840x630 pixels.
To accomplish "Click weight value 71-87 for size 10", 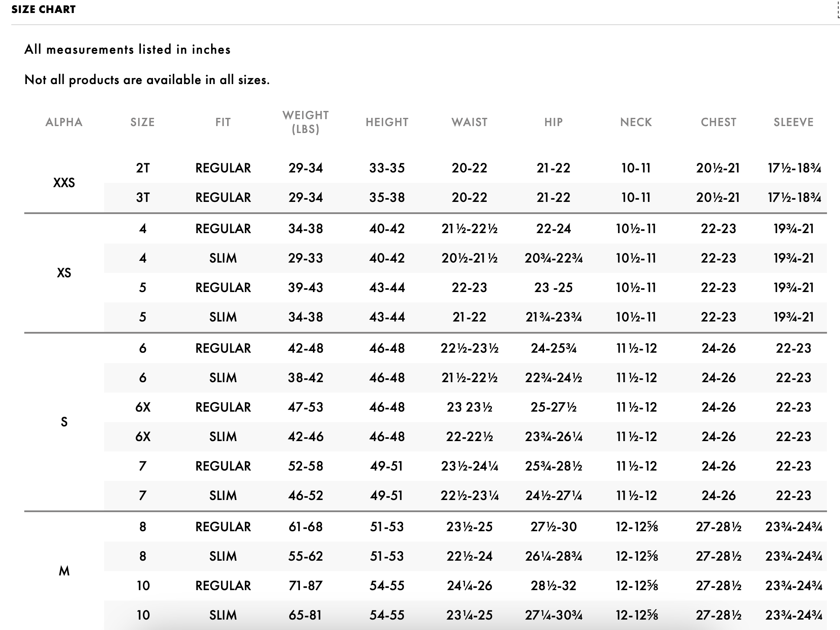I will click(x=306, y=586).
